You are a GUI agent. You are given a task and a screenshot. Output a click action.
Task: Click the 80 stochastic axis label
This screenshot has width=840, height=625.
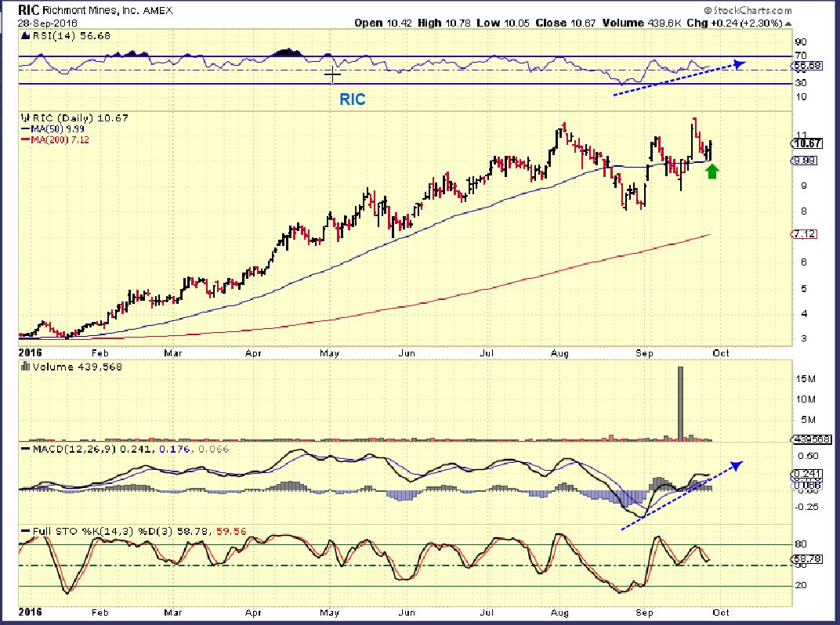(801, 544)
